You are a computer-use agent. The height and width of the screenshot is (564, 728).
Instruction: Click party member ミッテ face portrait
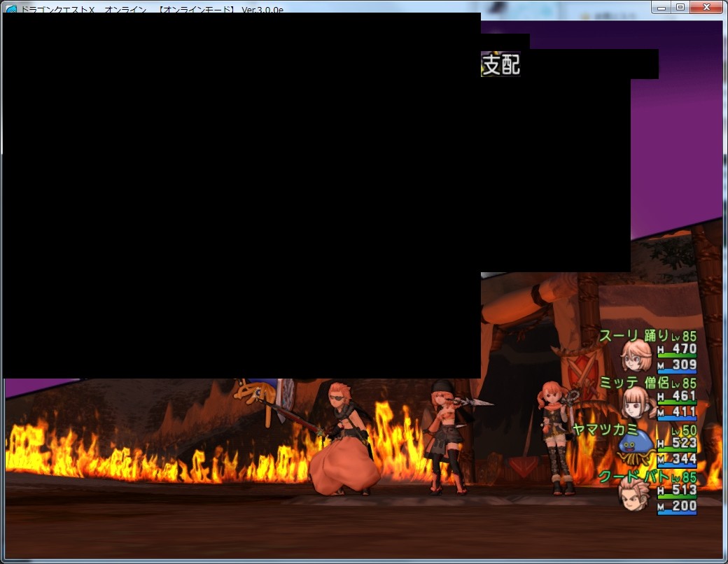(637, 403)
